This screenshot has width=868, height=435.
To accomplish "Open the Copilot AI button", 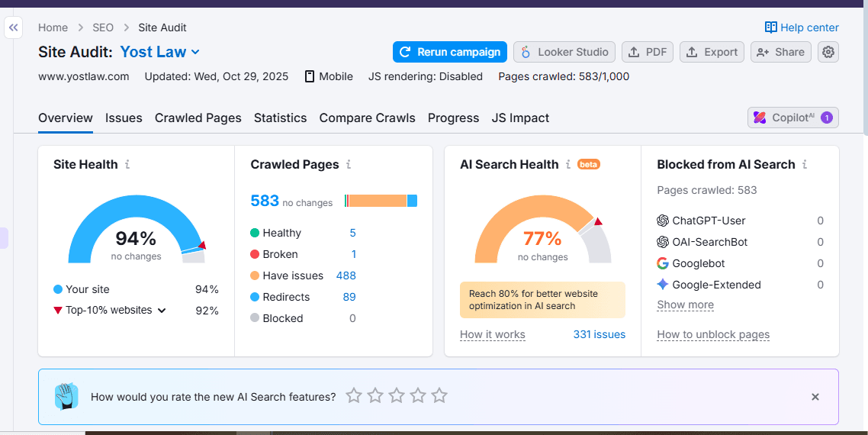I will point(792,118).
